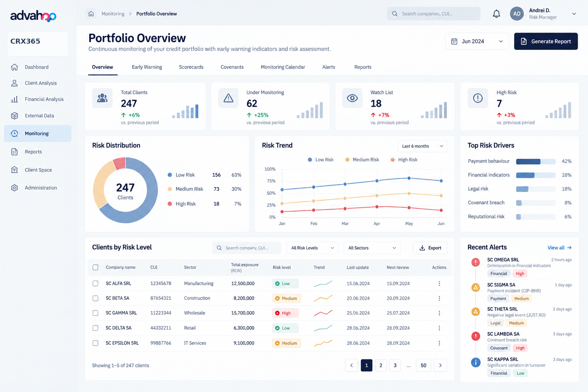Go to page 2 of clients
The image size is (588, 392).
[381, 365]
